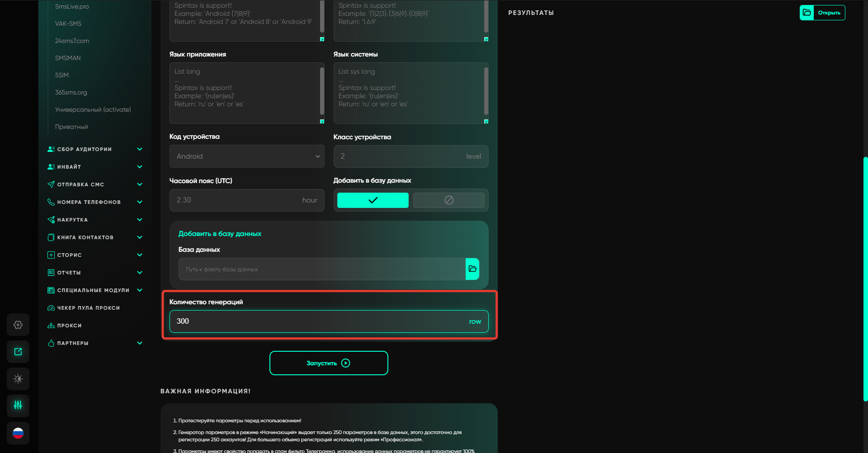Viewport: 868px width, 453px height.
Task: Expand the Специальные модули section
Action: coord(95,290)
